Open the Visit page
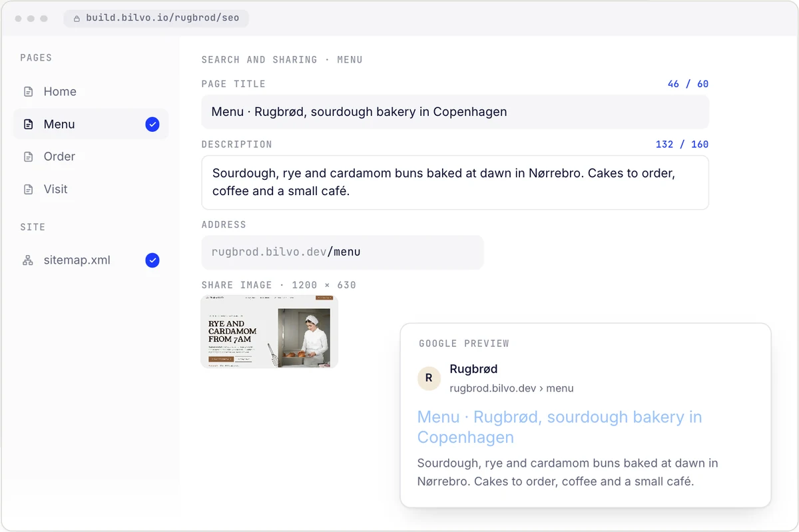The image size is (799, 532). (x=91, y=190)
